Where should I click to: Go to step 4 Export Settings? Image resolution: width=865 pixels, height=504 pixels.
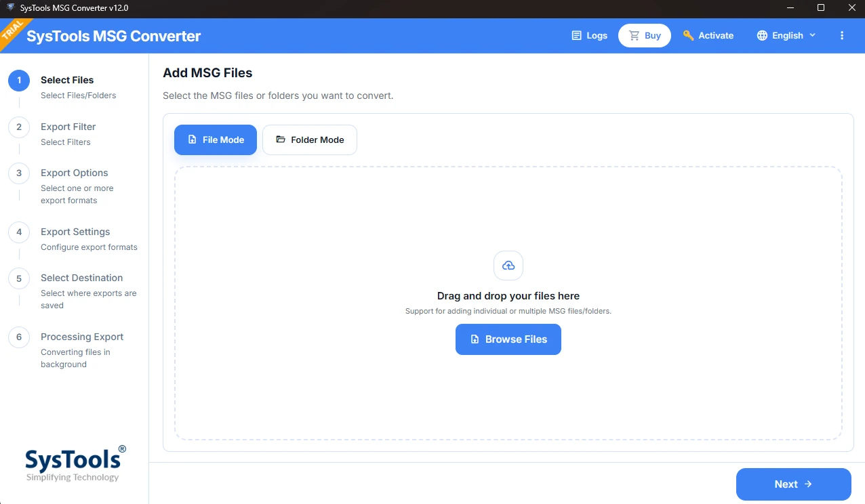73,238
